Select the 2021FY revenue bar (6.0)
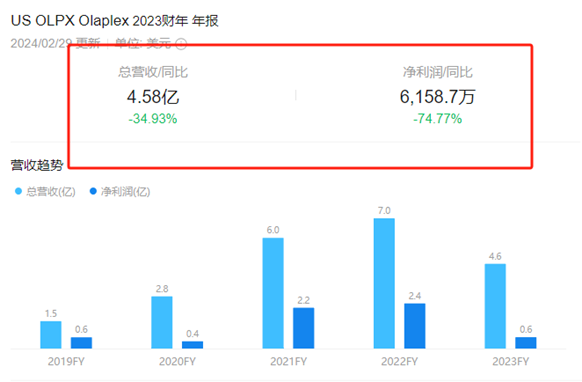 pyautogui.click(x=273, y=293)
